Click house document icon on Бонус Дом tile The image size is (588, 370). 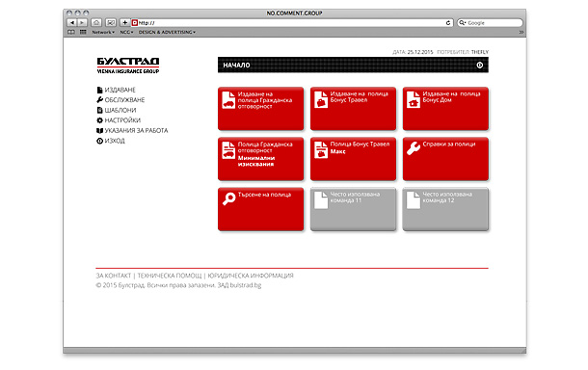pyautogui.click(x=414, y=99)
